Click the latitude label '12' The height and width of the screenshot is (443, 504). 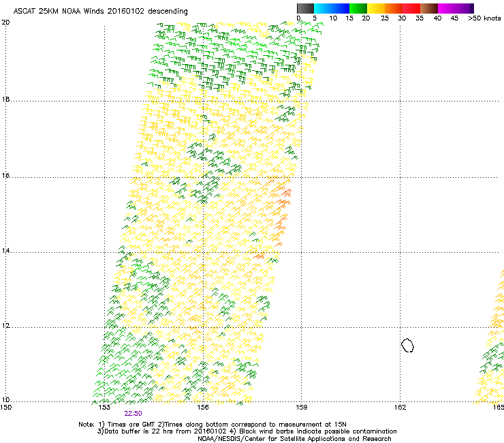pos(5,326)
